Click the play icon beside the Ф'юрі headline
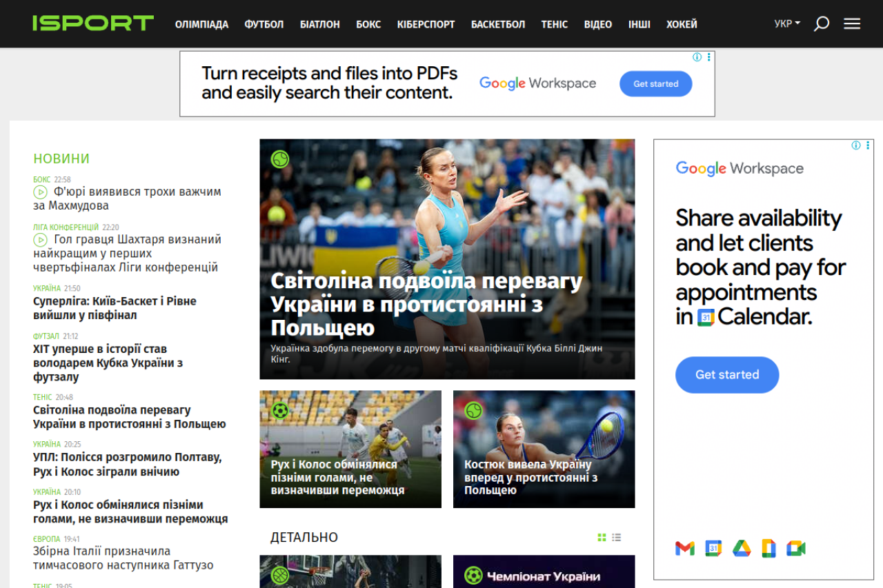This screenshot has height=588, width=883. tap(40, 192)
